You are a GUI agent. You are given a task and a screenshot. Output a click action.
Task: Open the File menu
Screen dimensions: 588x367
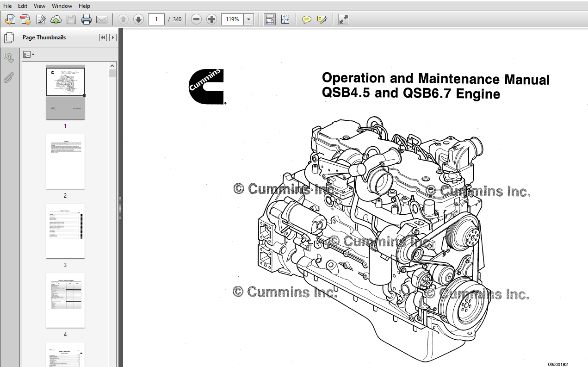click(7, 6)
